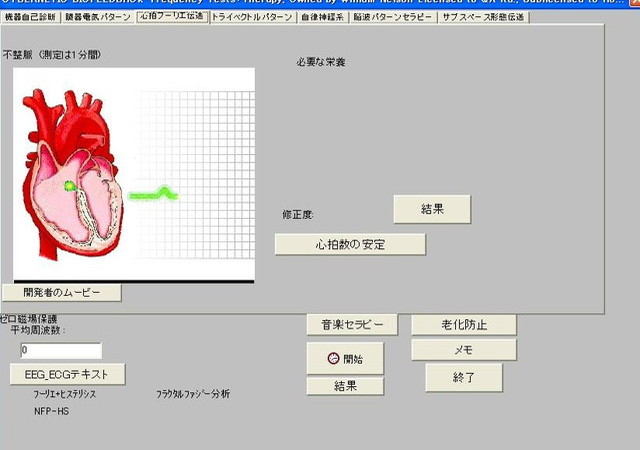Click the 結果 button below 開始
640x450 pixels.
tap(345, 386)
